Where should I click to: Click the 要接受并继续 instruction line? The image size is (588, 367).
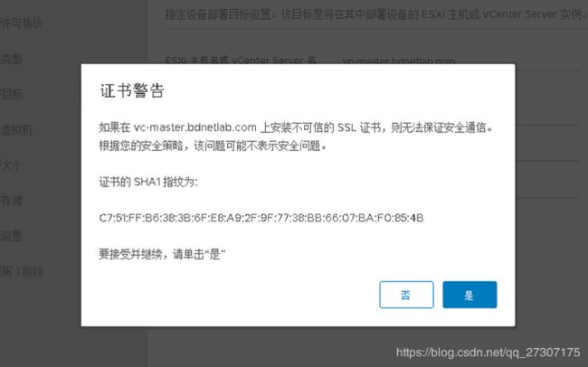162,254
